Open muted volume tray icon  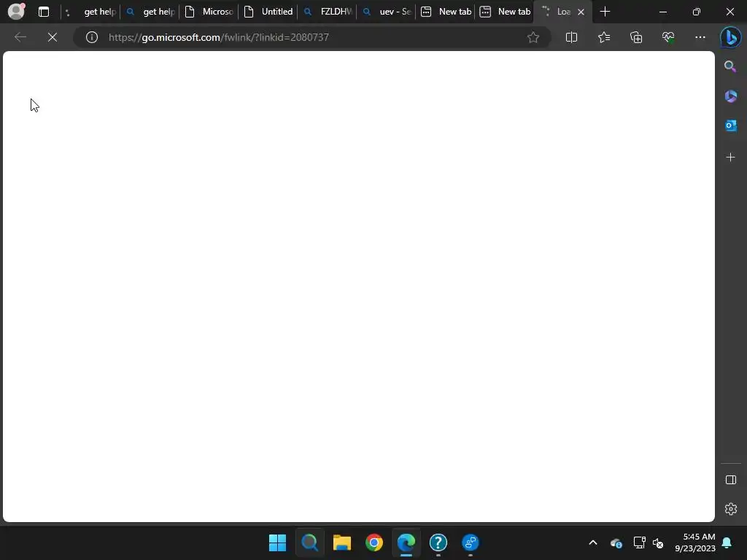[658, 542]
